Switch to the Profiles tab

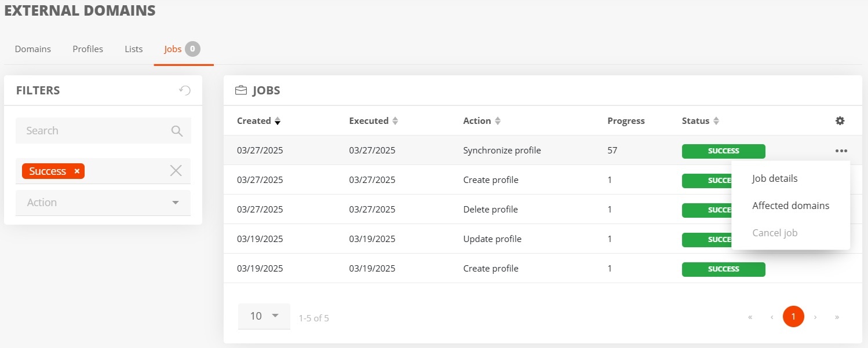pos(87,49)
